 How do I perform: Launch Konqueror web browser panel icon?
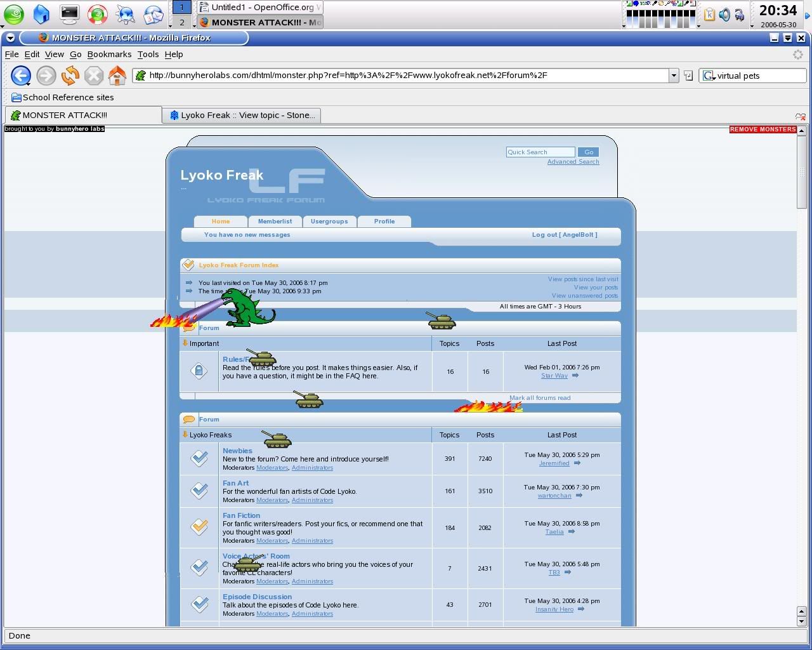point(125,14)
